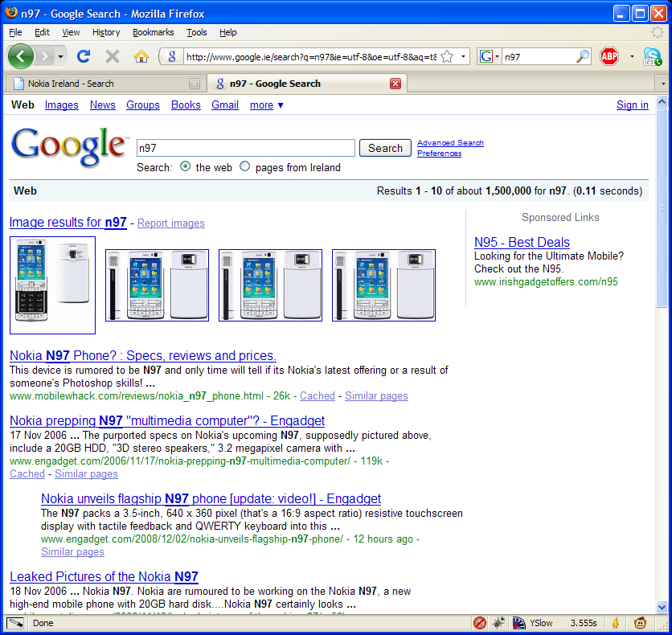Go to the Home page
The width and height of the screenshot is (672, 635).
[141, 56]
